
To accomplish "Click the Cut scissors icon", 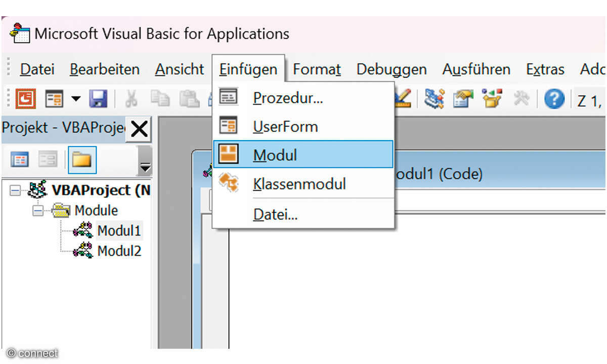I will [x=131, y=98].
